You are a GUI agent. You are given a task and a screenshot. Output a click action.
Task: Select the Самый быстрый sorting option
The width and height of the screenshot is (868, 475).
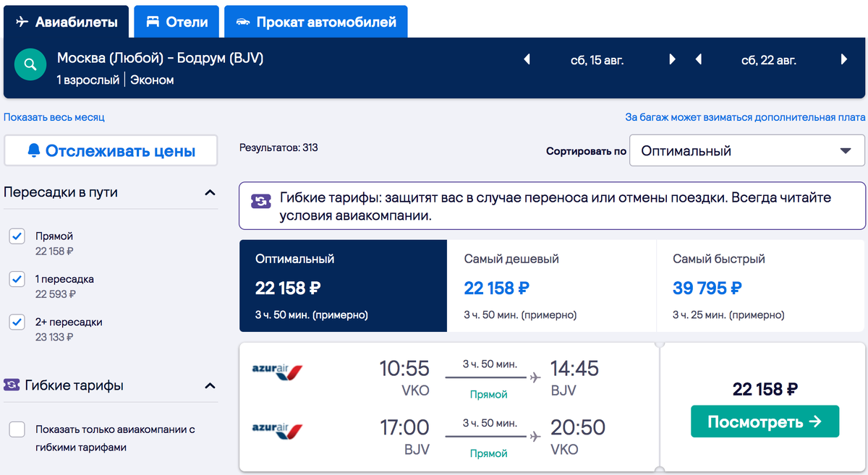pyautogui.click(x=759, y=286)
